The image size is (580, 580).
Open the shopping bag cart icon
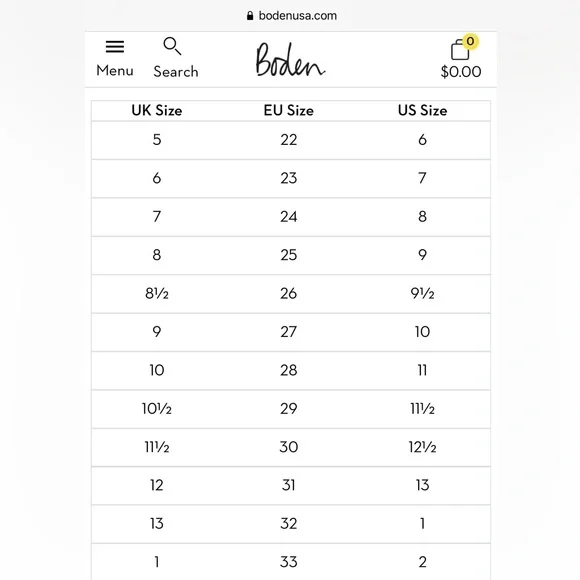tap(460, 50)
